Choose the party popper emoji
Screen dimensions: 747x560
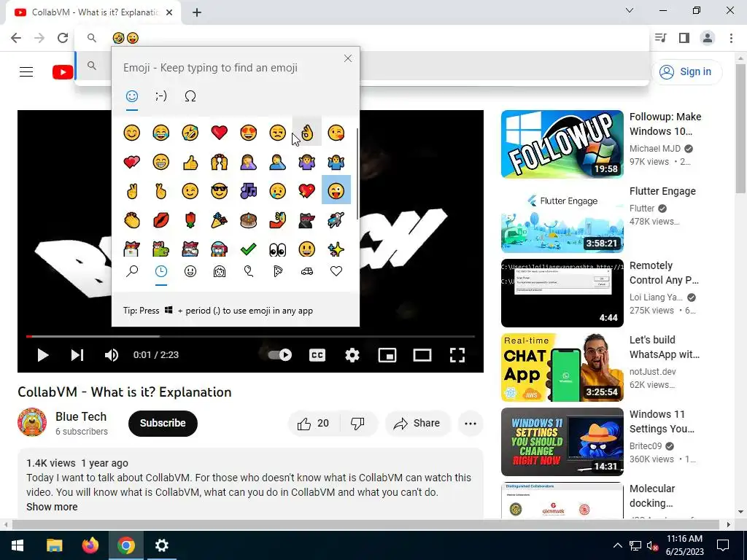click(x=219, y=220)
